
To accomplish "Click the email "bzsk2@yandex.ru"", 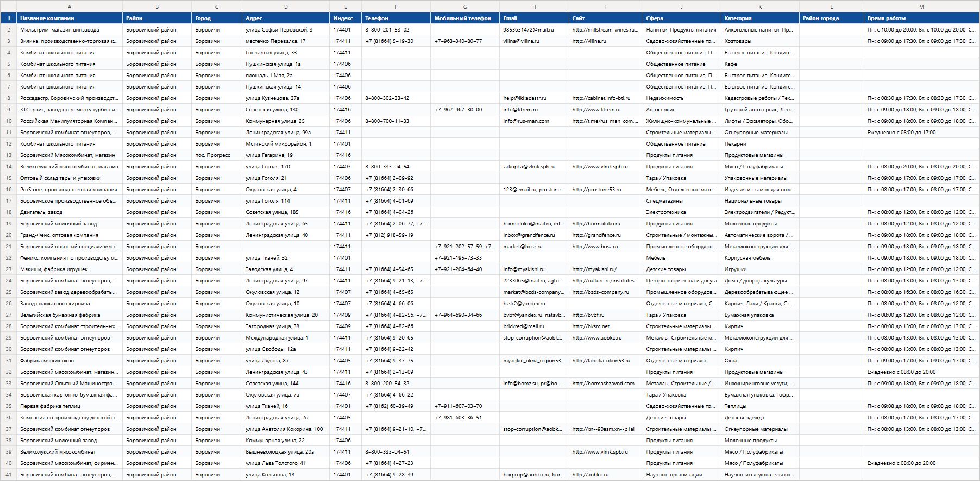I will [534, 304].
